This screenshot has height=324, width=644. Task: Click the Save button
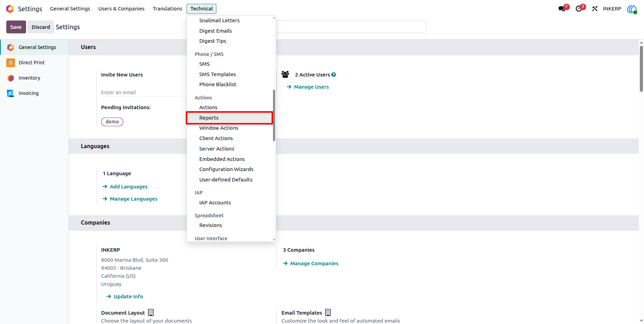click(16, 27)
